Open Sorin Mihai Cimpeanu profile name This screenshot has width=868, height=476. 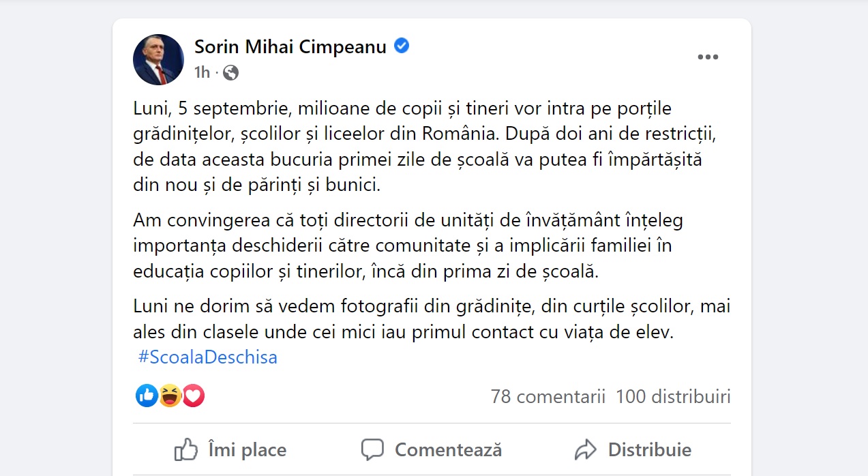[x=290, y=46]
